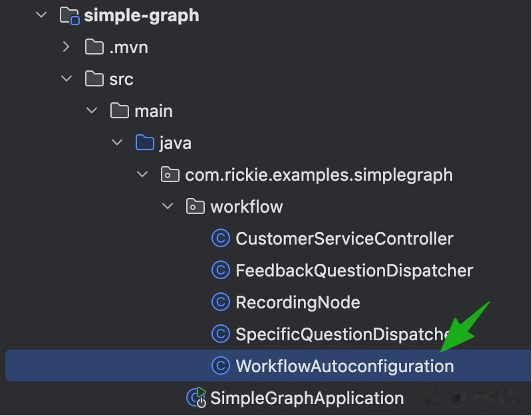Select the WorkflowAutoconfiguration class
Image resolution: width=532 pixels, height=416 pixels.
pyautogui.click(x=344, y=366)
